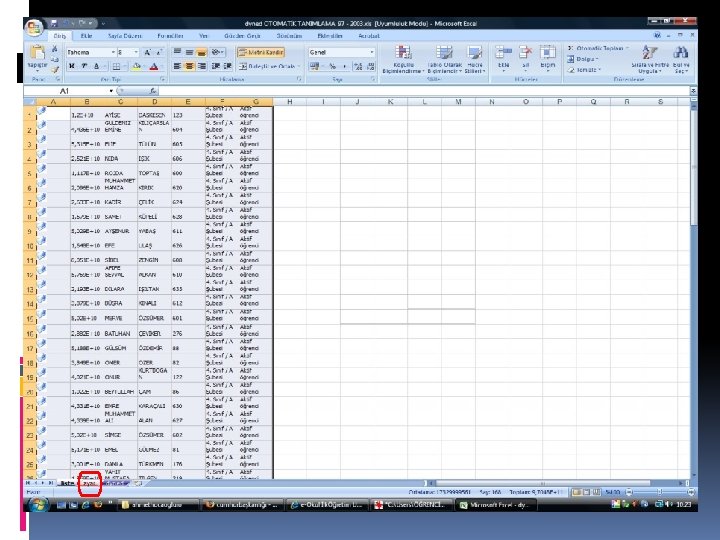720x540 pixels.
Task: Click inside the formula bar
Action: tap(425, 91)
